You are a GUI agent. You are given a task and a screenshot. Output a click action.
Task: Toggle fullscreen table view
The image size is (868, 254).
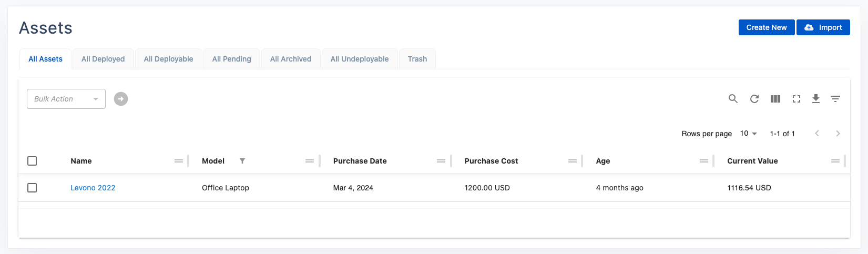pyautogui.click(x=796, y=99)
